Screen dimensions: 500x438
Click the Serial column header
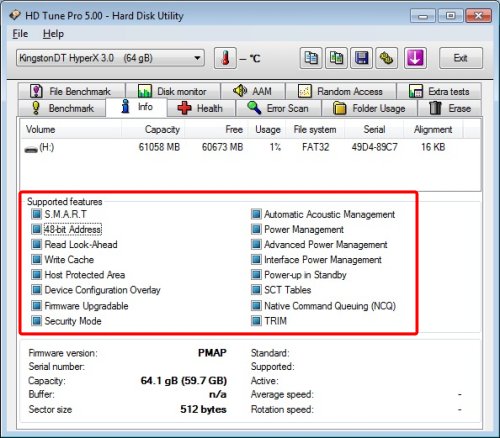[374, 129]
